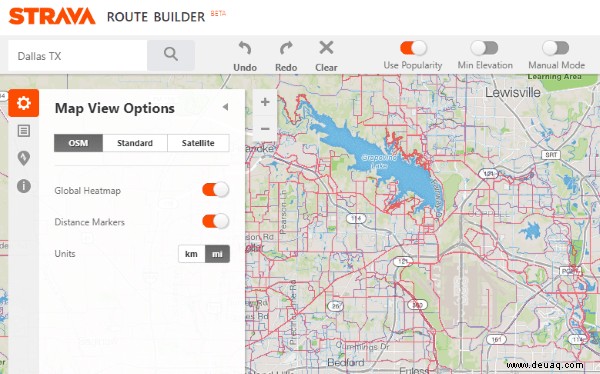Zoom out on the map
The image size is (600, 374).
tap(265, 129)
